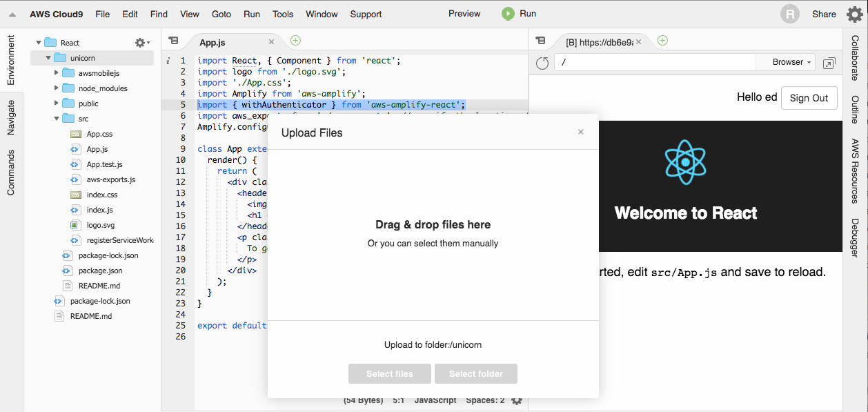Close the browser preview tab
The height and width of the screenshot is (412, 868).
639,42
